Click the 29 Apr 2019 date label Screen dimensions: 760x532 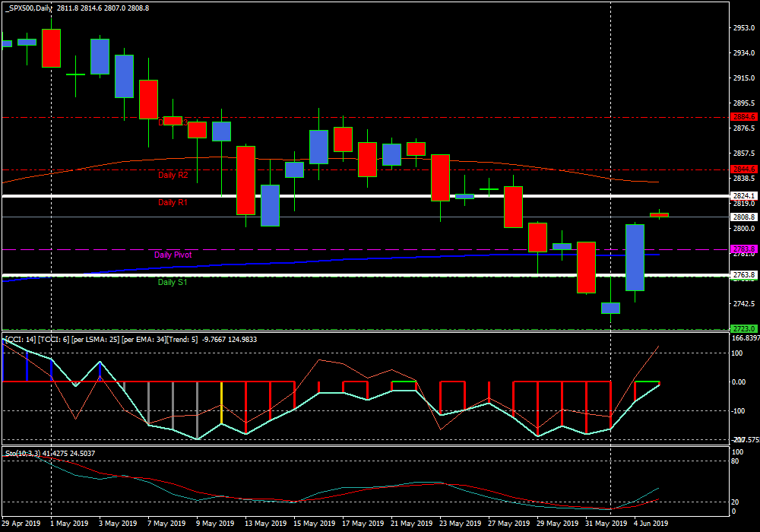coord(21,524)
